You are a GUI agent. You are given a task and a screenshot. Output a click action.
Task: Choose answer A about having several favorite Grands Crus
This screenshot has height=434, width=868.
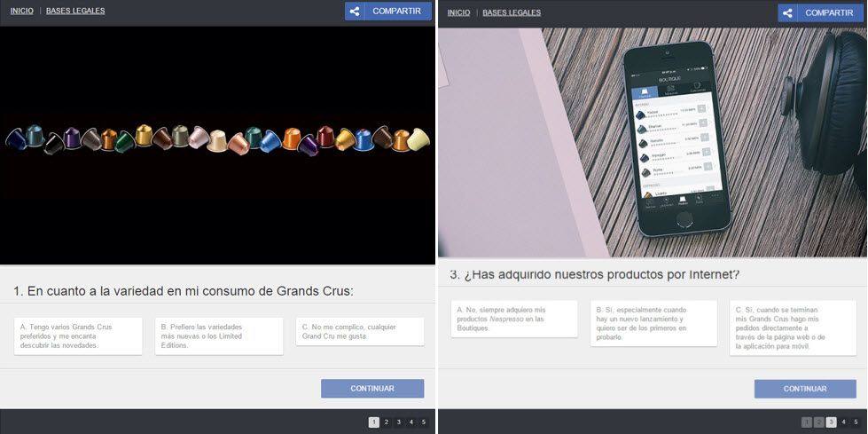point(78,335)
